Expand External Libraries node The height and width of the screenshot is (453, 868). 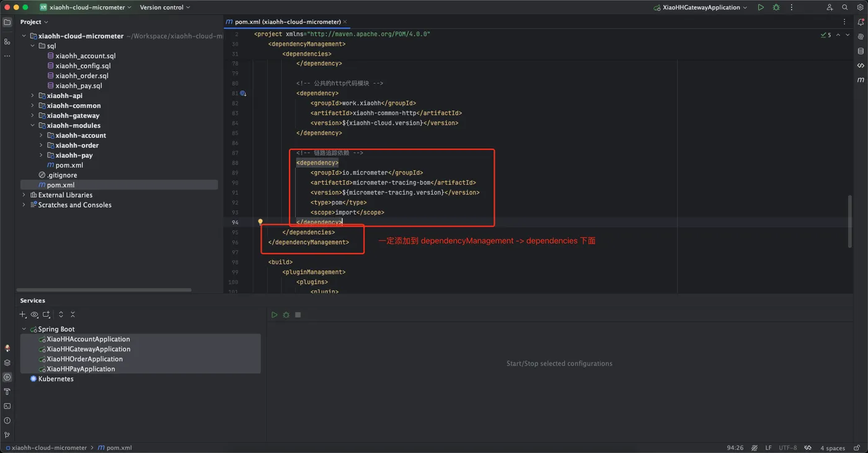(x=24, y=195)
